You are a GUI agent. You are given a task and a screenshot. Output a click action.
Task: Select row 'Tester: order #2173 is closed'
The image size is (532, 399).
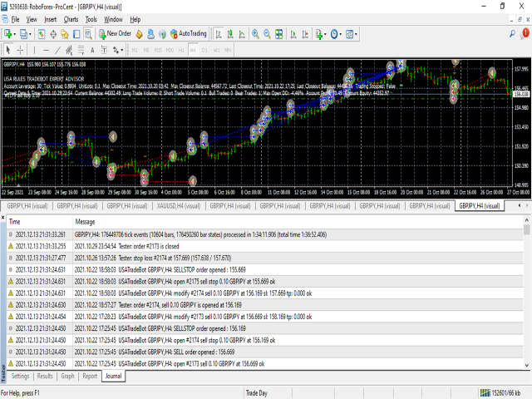tap(264, 246)
